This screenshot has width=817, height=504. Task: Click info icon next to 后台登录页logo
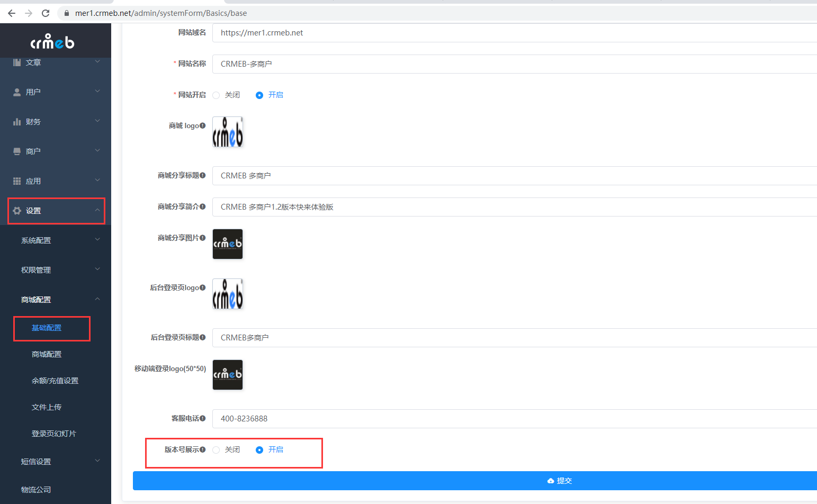[203, 287]
